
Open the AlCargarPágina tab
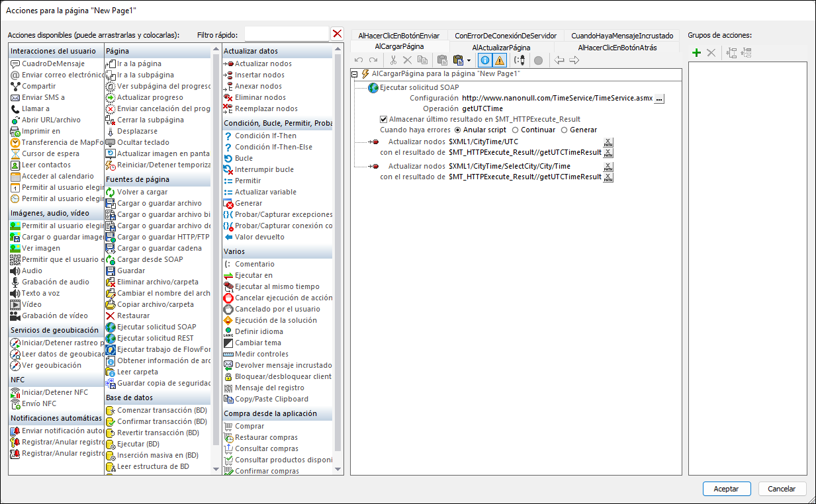(x=399, y=47)
